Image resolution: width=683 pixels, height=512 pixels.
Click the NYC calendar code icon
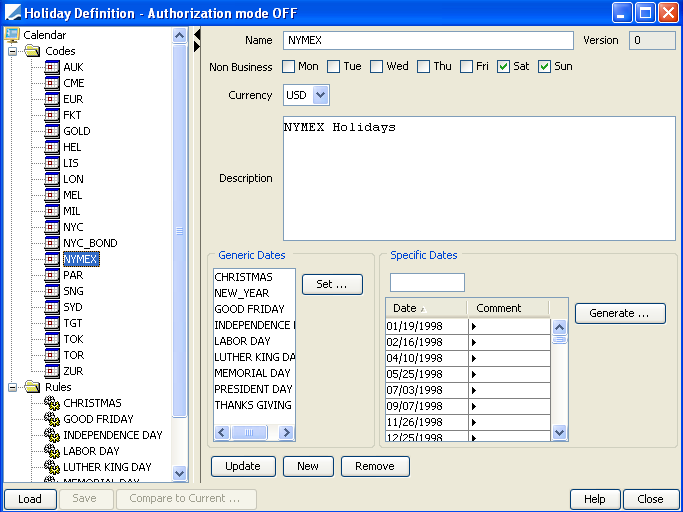52,227
